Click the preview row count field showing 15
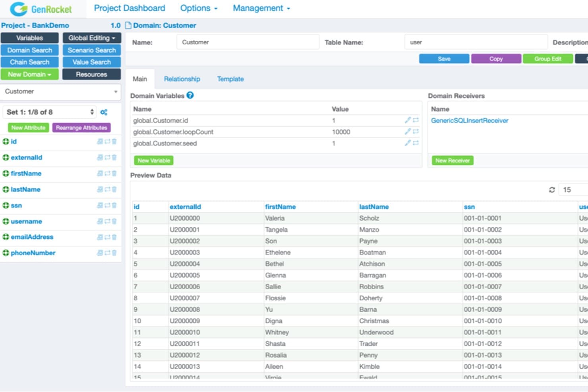This screenshot has height=392, width=588. pyautogui.click(x=573, y=190)
